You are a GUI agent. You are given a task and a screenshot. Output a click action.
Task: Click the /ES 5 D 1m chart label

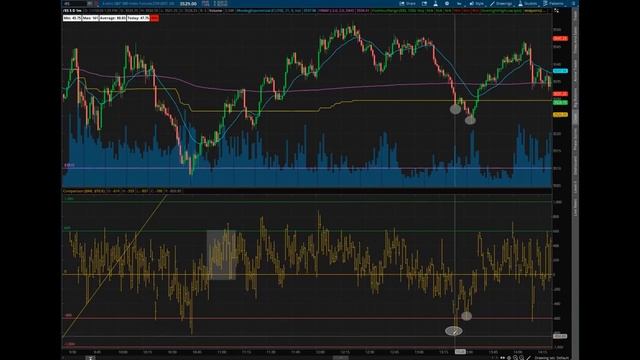pos(72,11)
